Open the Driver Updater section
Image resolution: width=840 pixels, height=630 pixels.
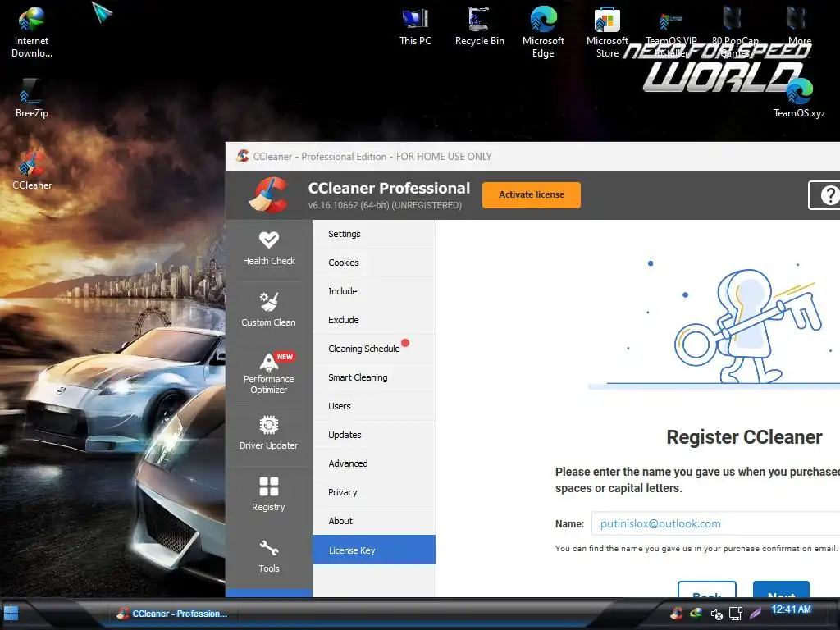coord(268,435)
